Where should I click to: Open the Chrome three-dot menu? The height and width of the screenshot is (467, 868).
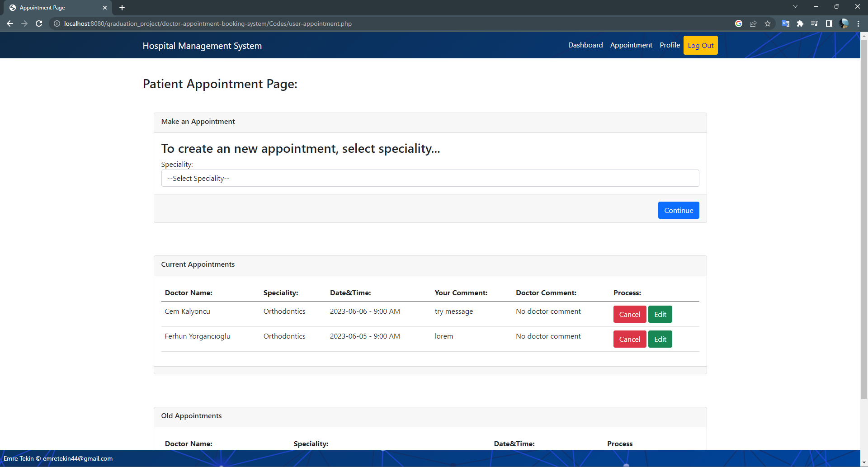pos(859,24)
